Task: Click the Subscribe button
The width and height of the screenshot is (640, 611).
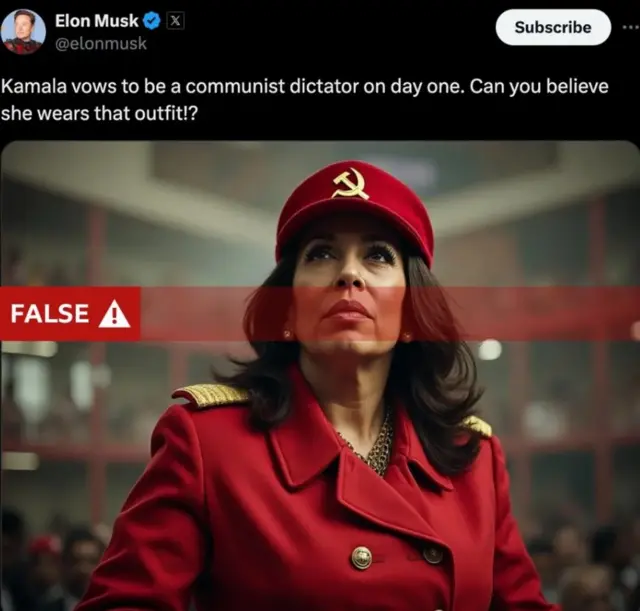Action: point(553,27)
